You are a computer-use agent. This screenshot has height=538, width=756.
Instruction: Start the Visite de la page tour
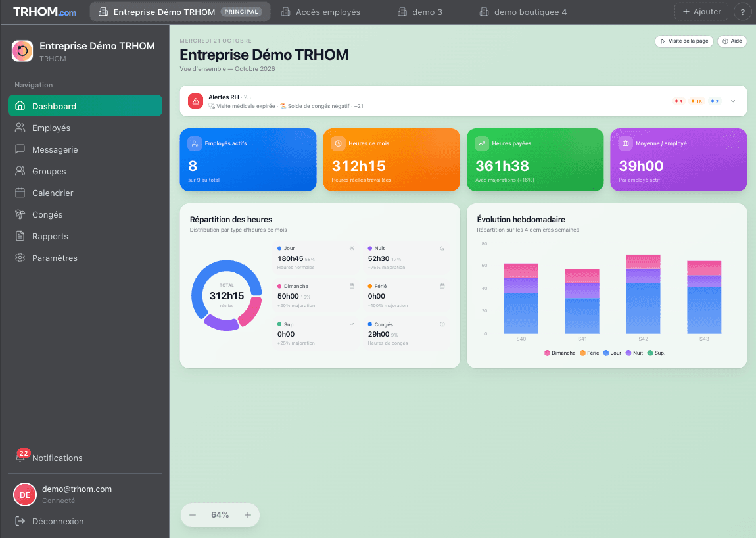[x=684, y=41]
